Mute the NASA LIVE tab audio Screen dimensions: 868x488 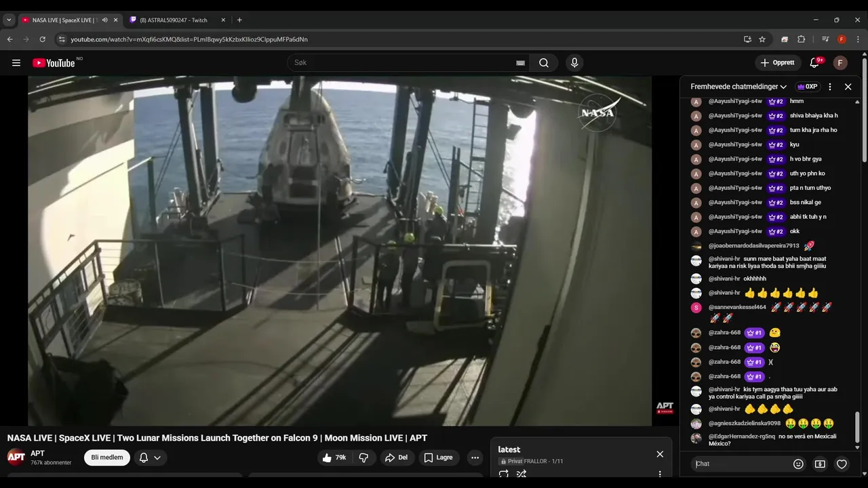click(x=104, y=20)
